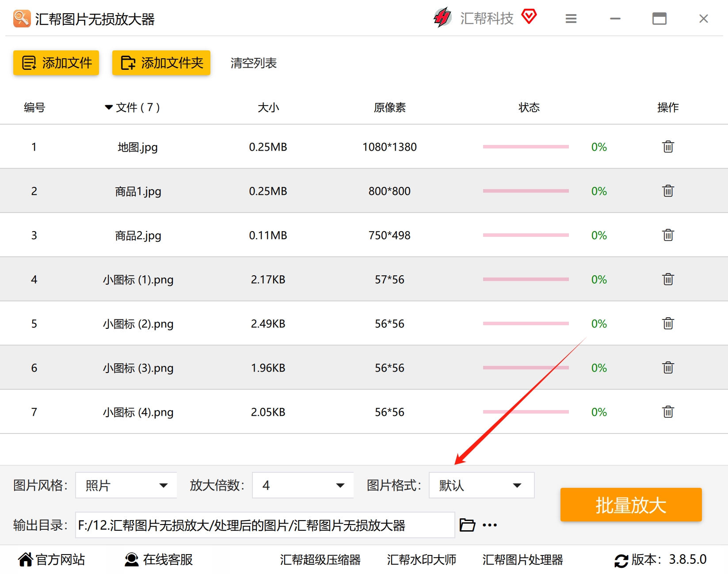The image size is (728, 574).
Task: Check for updates via version refresh icon
Action: pyautogui.click(x=621, y=561)
